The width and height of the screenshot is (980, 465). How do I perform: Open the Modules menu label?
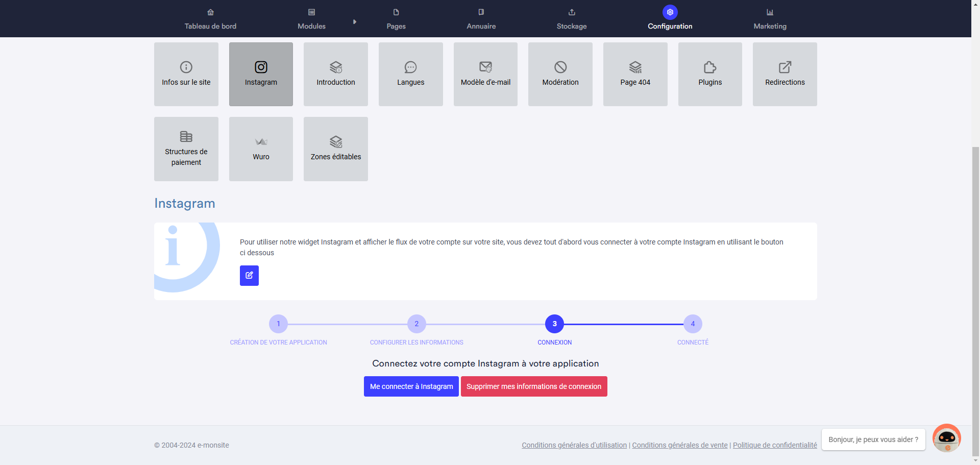[x=311, y=26]
